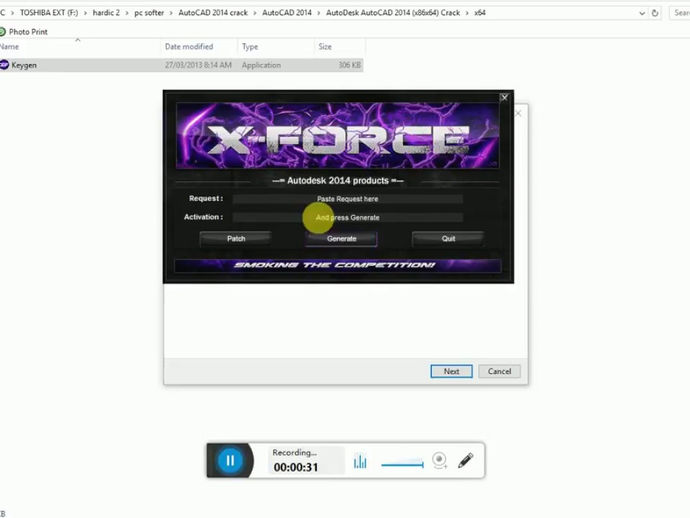Toggle the webcam icon in recorder
This screenshot has width=690, height=518.
(439, 460)
